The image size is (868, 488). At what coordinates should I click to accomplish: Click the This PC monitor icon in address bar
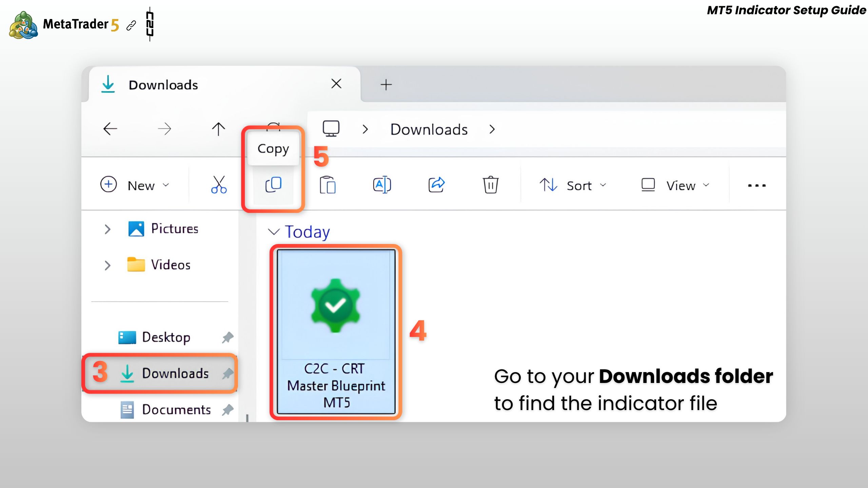pyautogui.click(x=331, y=129)
